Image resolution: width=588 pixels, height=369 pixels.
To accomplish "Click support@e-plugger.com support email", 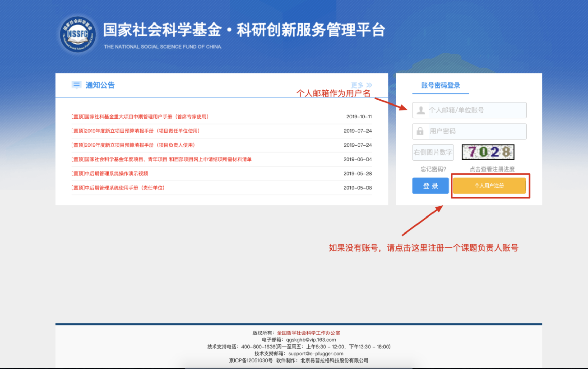I will [316, 354].
